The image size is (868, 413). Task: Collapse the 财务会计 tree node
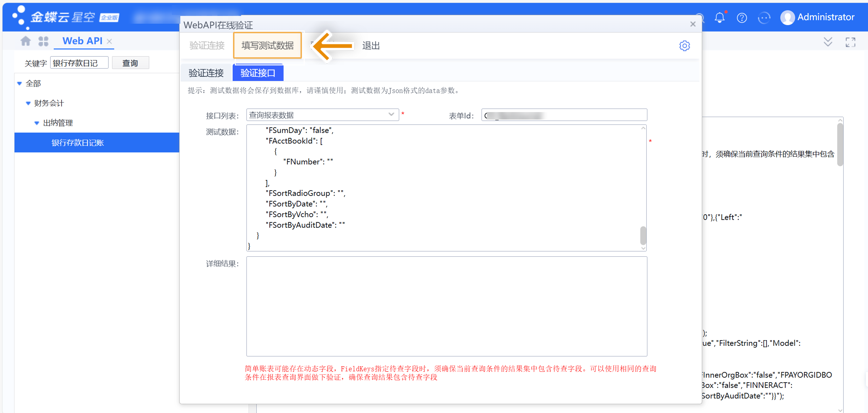[28, 103]
